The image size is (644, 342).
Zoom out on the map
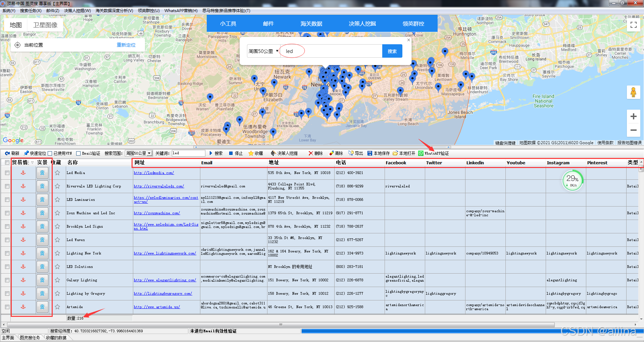[634, 130]
